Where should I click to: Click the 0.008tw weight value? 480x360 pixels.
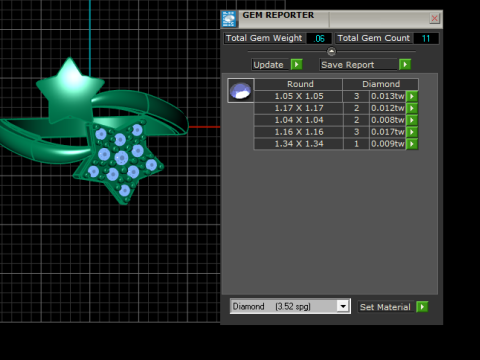pos(388,120)
